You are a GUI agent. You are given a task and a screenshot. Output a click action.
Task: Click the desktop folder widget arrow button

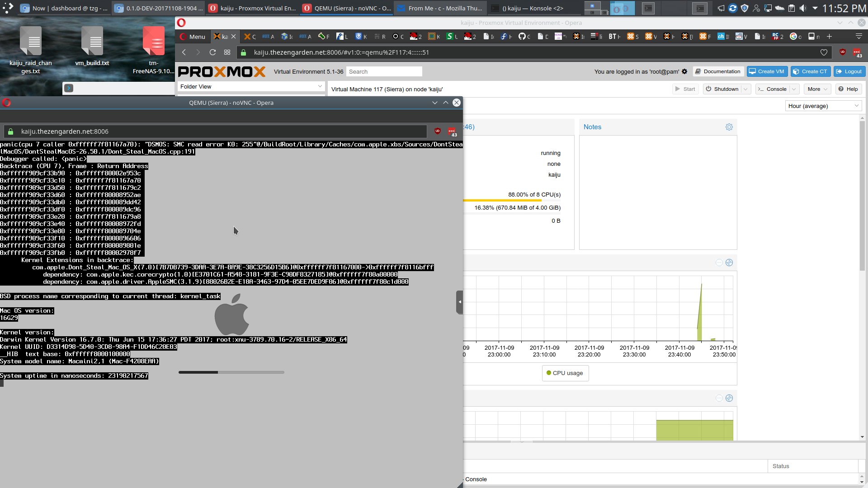69,88
